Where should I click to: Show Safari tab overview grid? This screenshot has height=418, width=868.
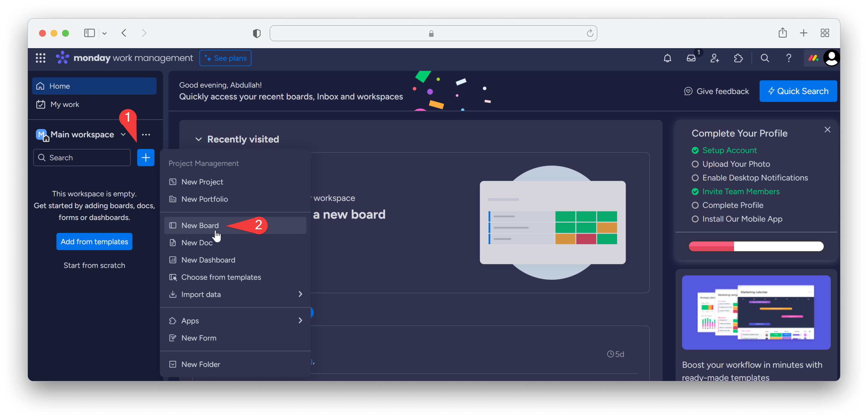tap(825, 33)
